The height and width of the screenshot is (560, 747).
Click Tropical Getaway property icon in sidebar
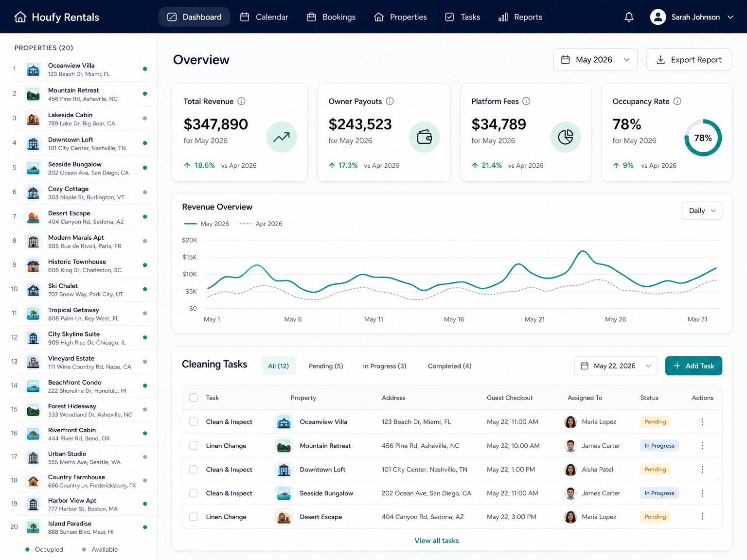click(x=33, y=314)
